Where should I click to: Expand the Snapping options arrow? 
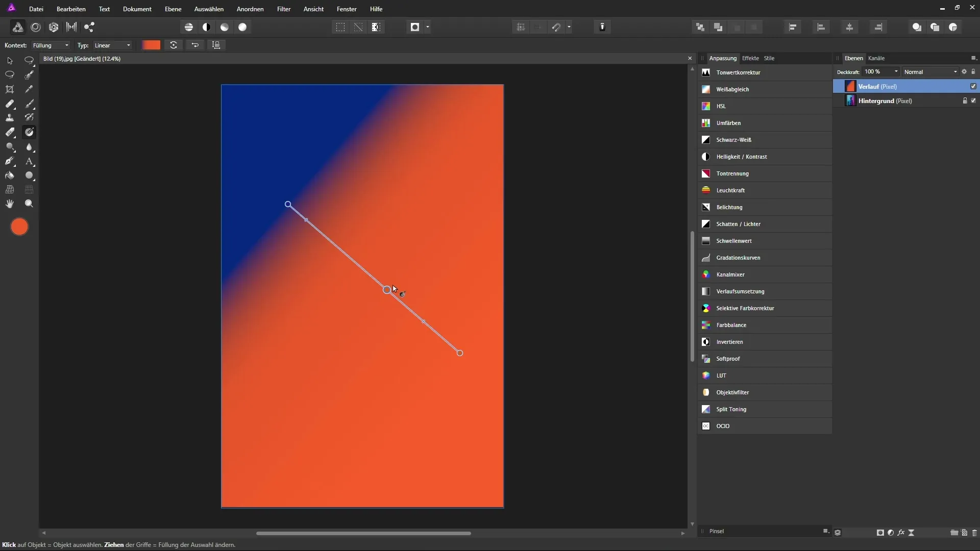569,27
